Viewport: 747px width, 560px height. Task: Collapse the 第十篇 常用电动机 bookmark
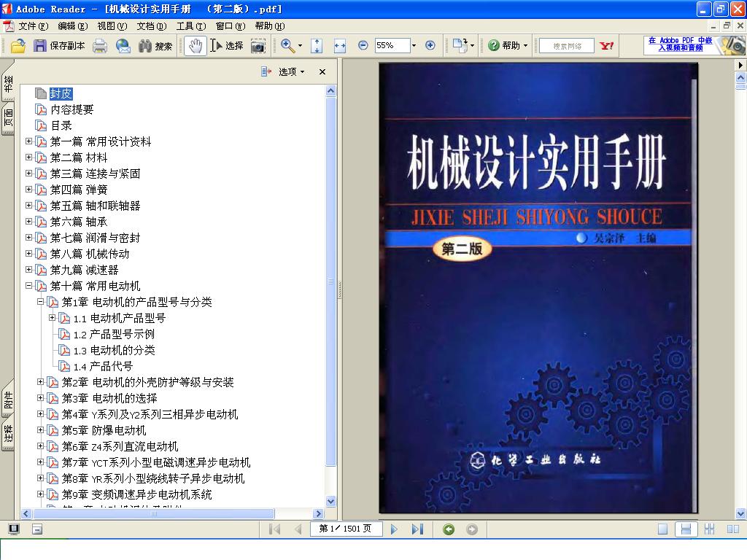point(28,286)
